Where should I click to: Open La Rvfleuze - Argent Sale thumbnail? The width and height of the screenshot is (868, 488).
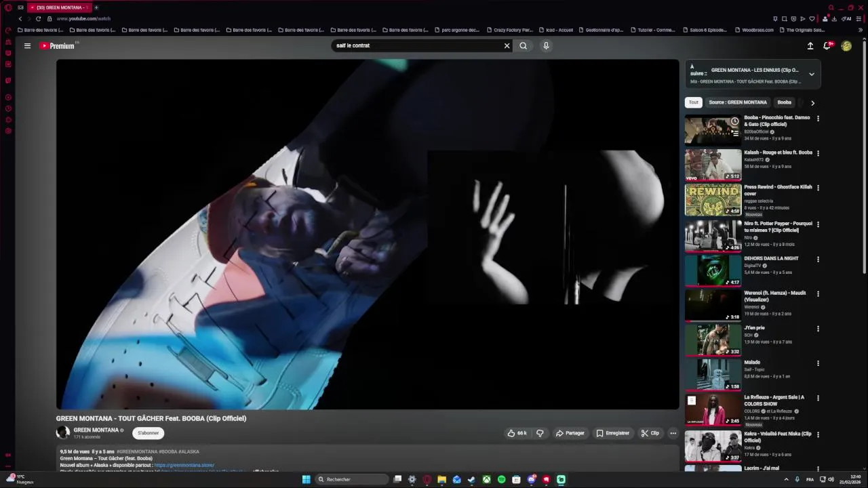(713, 410)
